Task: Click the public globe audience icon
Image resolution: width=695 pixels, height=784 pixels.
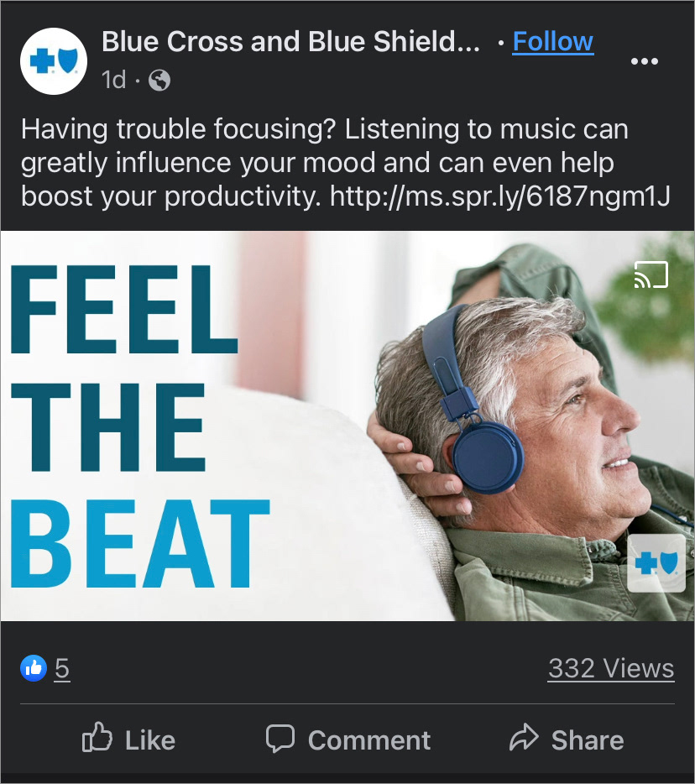Action: pos(159,80)
